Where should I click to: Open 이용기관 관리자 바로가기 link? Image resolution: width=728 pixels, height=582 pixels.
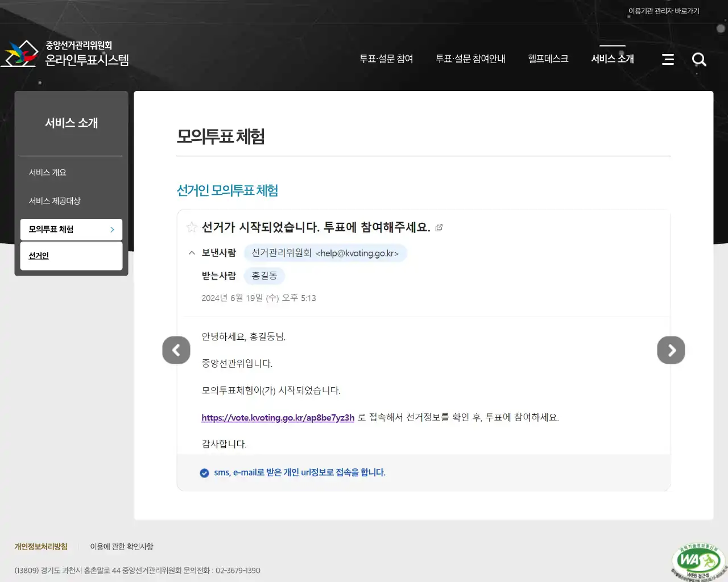point(664,10)
